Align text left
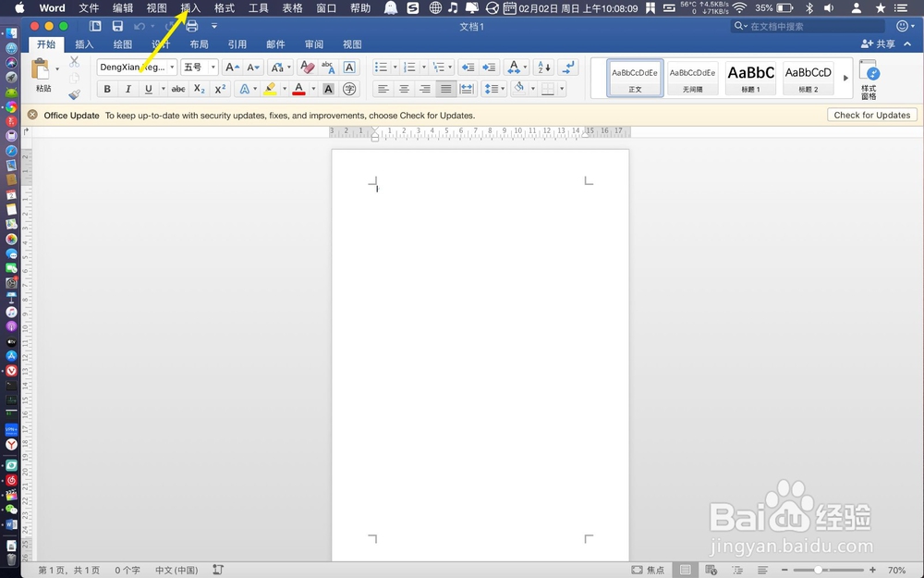924x578 pixels. 383,89
